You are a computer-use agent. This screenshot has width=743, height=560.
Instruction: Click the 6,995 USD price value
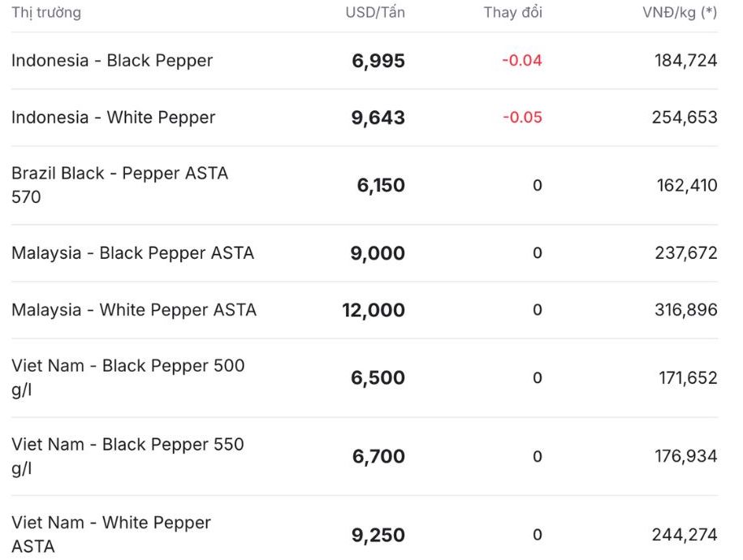378,61
